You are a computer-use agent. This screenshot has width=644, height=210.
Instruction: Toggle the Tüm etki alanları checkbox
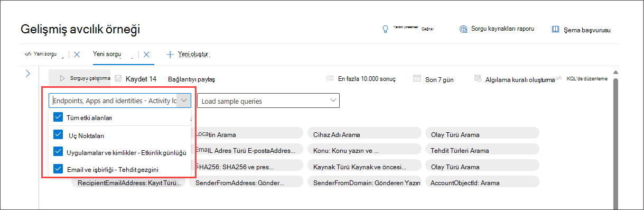[58, 117]
